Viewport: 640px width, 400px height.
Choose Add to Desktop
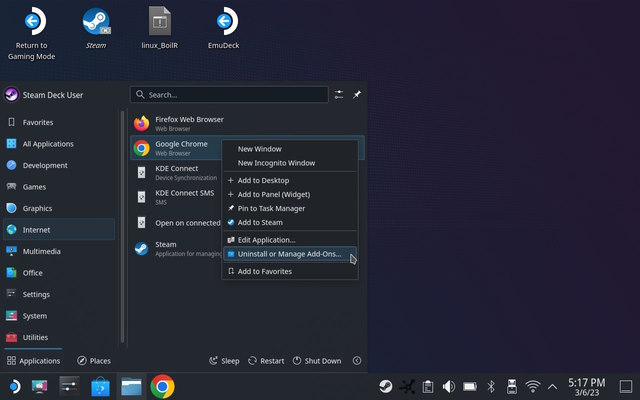(290, 180)
